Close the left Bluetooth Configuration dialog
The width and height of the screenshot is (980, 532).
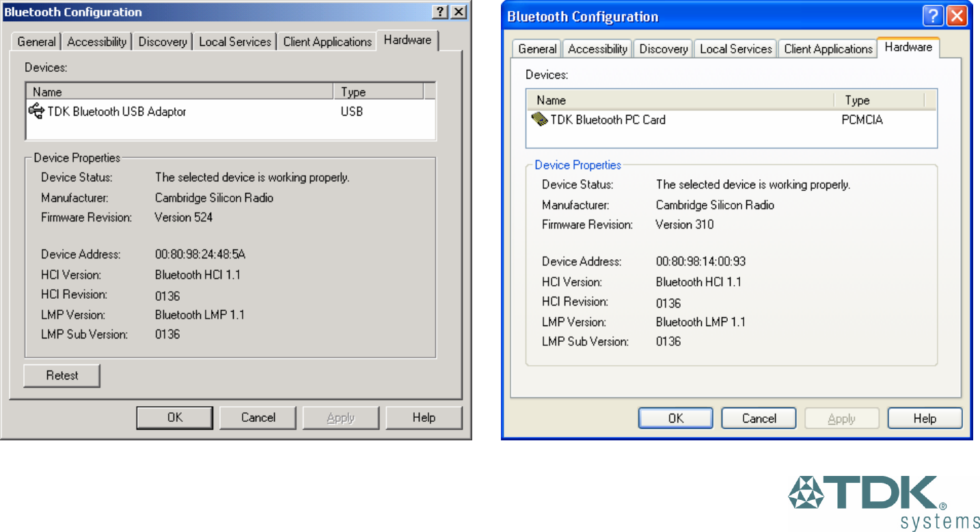(459, 12)
